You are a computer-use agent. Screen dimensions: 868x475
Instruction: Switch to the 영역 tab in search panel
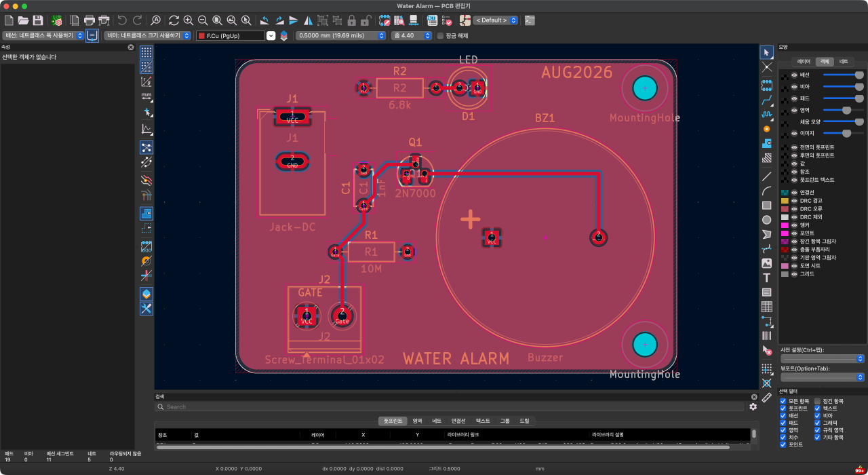(417, 421)
